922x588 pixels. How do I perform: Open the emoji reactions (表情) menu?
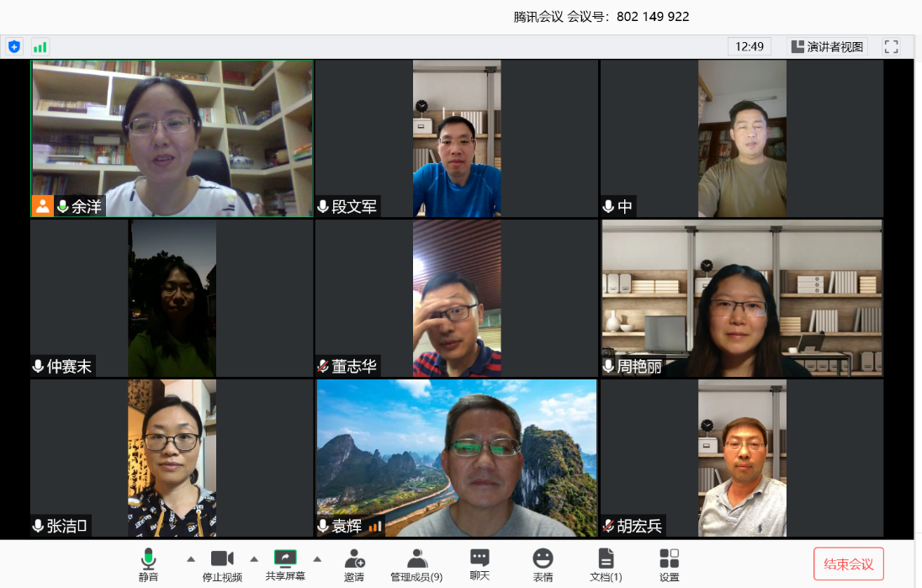click(x=543, y=565)
